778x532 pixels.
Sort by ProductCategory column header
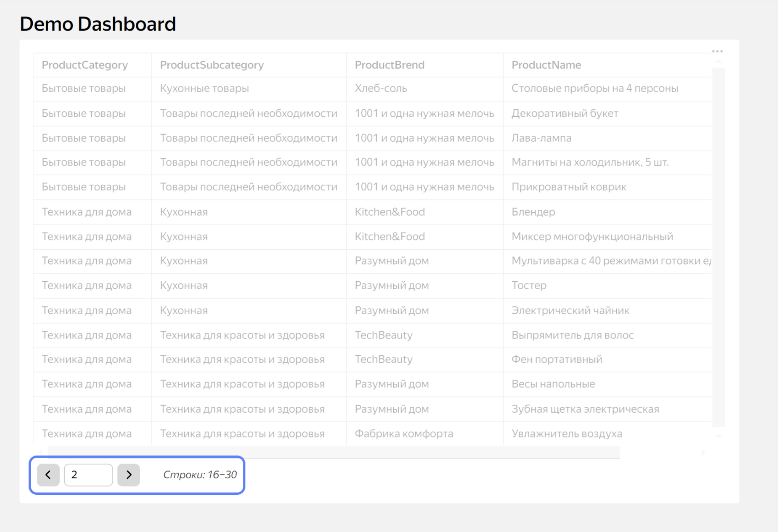[x=85, y=65]
